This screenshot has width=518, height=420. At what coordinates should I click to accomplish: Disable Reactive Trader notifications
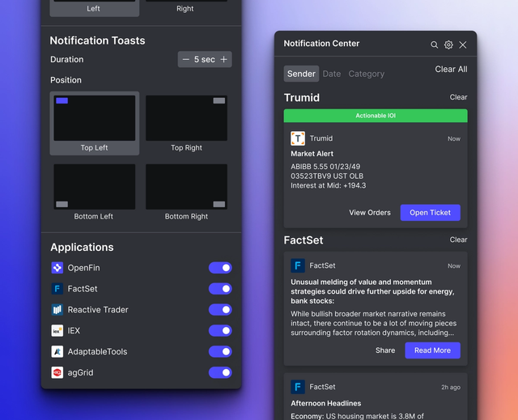click(220, 310)
